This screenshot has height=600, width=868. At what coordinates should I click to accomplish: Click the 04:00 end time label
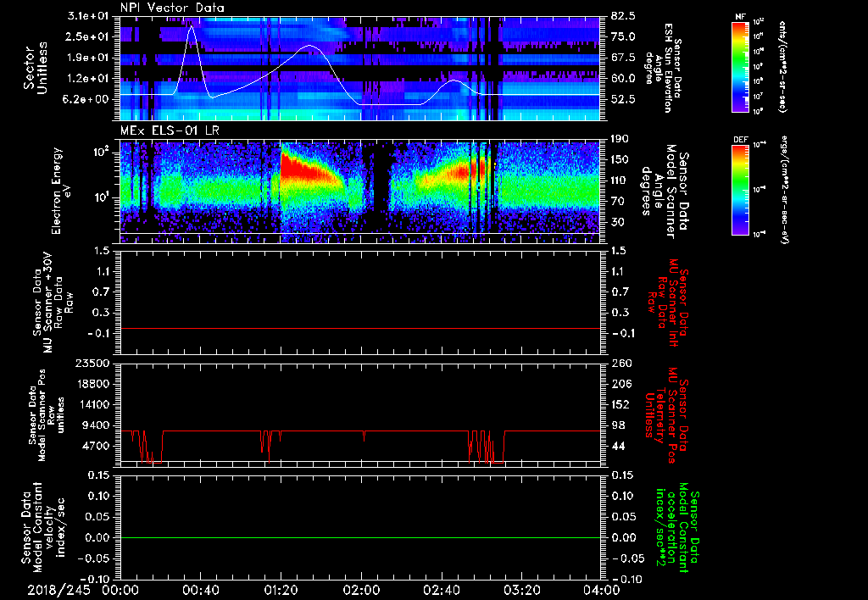pyautogui.click(x=601, y=589)
